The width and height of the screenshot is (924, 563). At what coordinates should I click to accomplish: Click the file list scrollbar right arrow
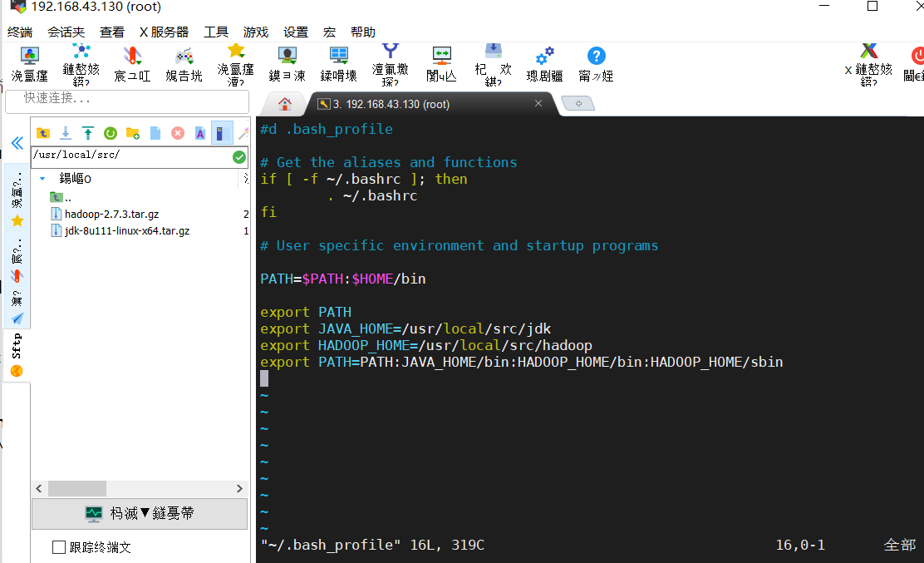pos(239,488)
